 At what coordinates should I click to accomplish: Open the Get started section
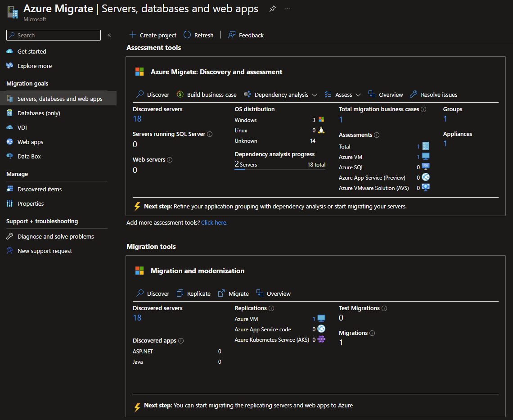pos(31,51)
